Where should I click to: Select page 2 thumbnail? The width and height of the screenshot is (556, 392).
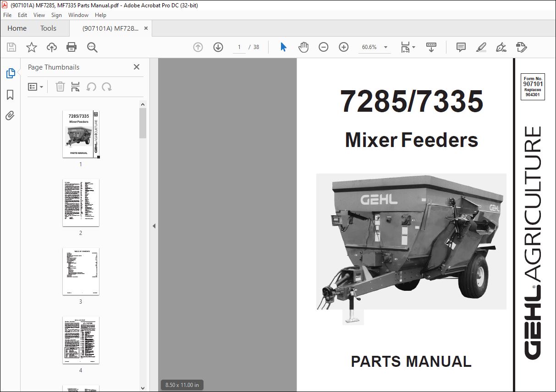(81, 203)
